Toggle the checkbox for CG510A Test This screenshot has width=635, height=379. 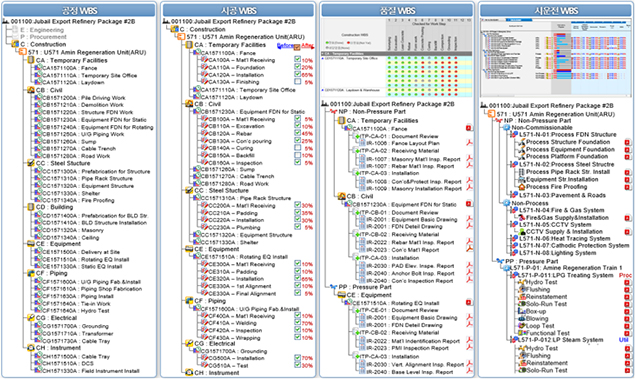tap(298, 365)
